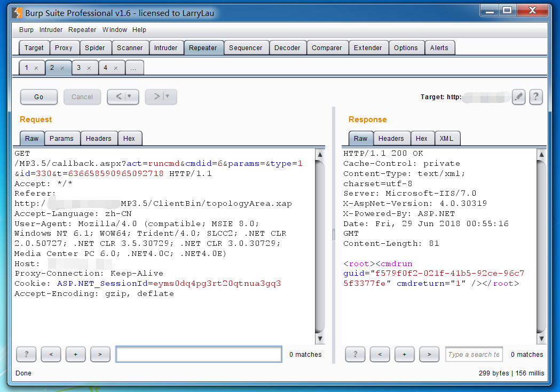Image resolution: width=560 pixels, height=392 pixels.
Task: Close Repeater tab 3 with its x
Action: click(89, 68)
